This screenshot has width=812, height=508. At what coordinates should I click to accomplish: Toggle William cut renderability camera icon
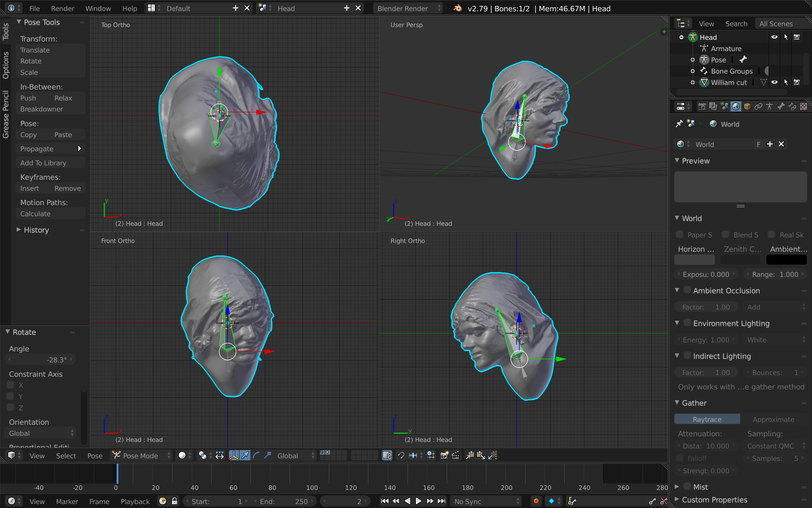pos(797,82)
